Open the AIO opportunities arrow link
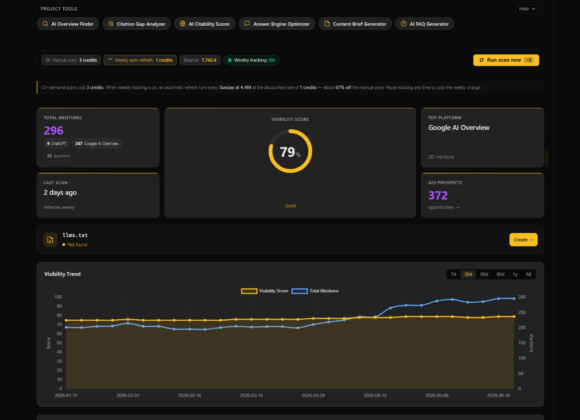Image resolution: width=580 pixels, height=420 pixels. coord(444,207)
